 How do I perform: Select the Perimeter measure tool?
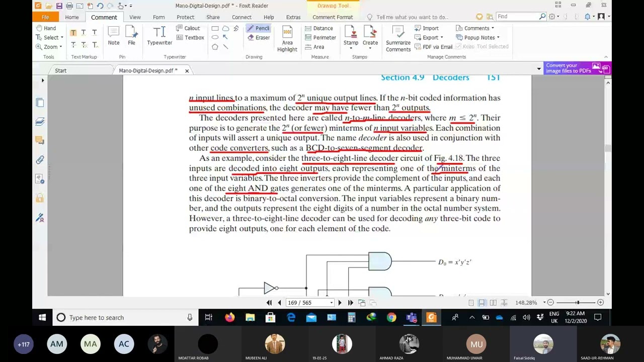tap(320, 38)
